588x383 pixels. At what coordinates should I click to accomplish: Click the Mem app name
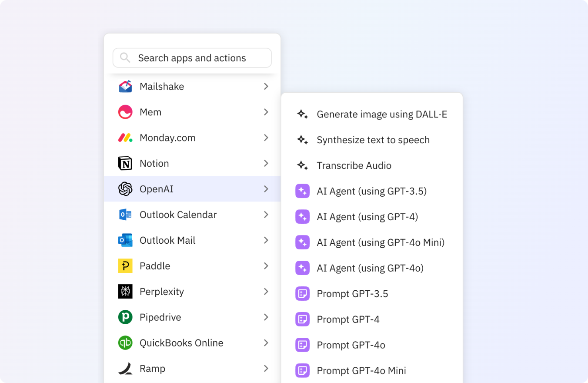click(150, 112)
